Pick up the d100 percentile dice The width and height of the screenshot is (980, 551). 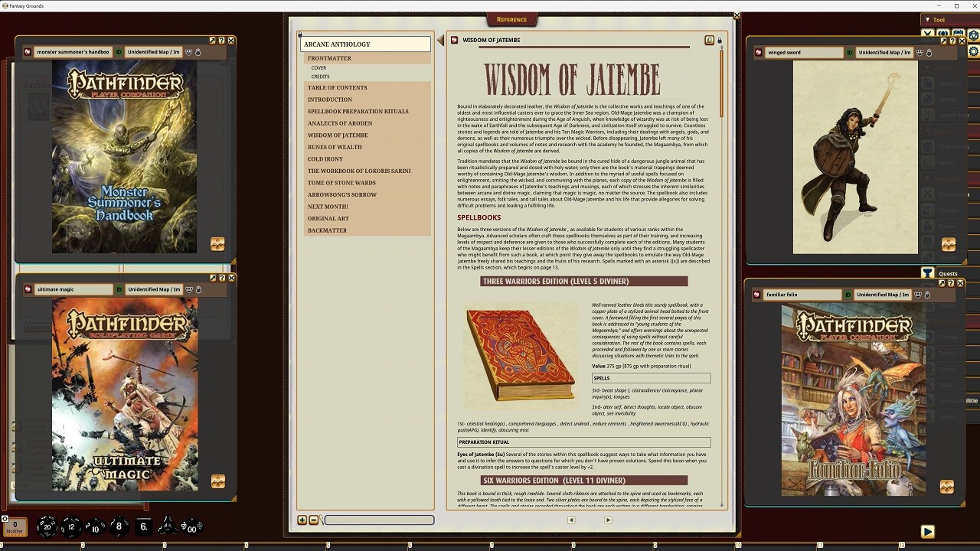click(190, 527)
